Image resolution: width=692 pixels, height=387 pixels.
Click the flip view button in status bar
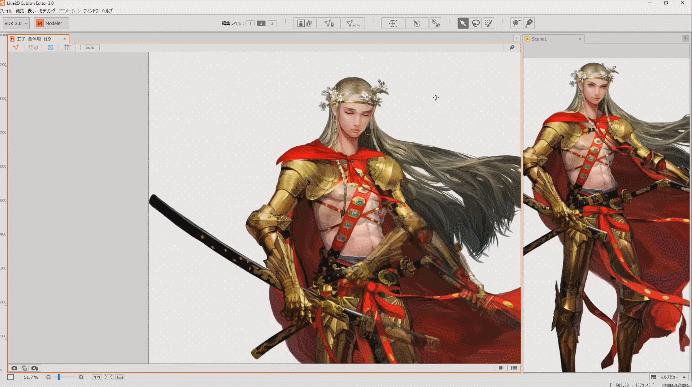tap(108, 377)
